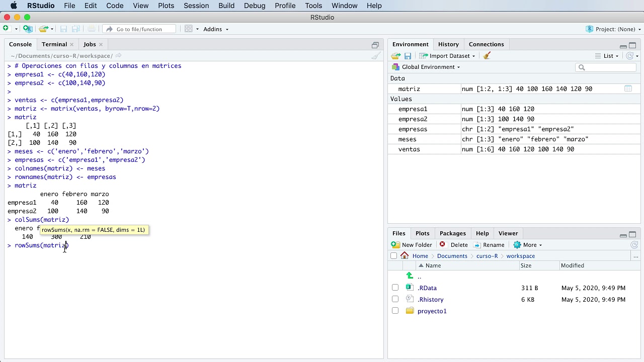Click the Create a Project icon
Screen dimensions: 644x362
28,29
